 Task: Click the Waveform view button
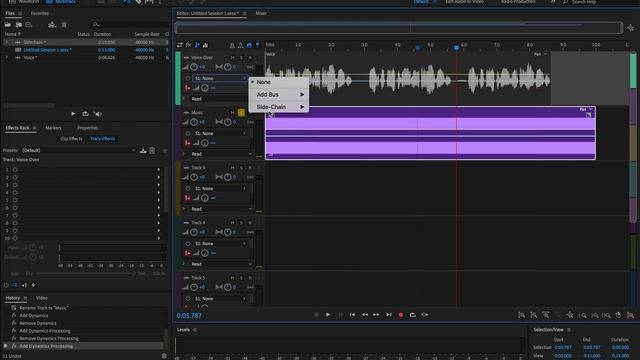pos(24,2)
